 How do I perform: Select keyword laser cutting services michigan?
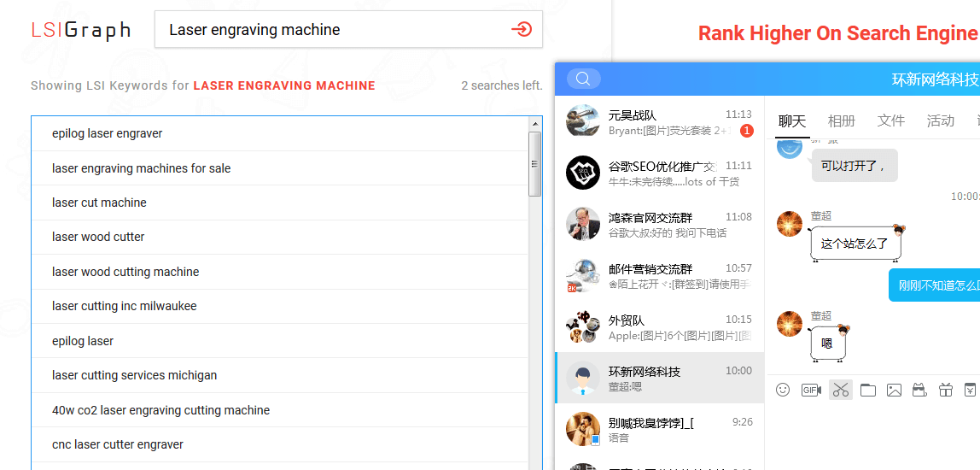[280, 375]
